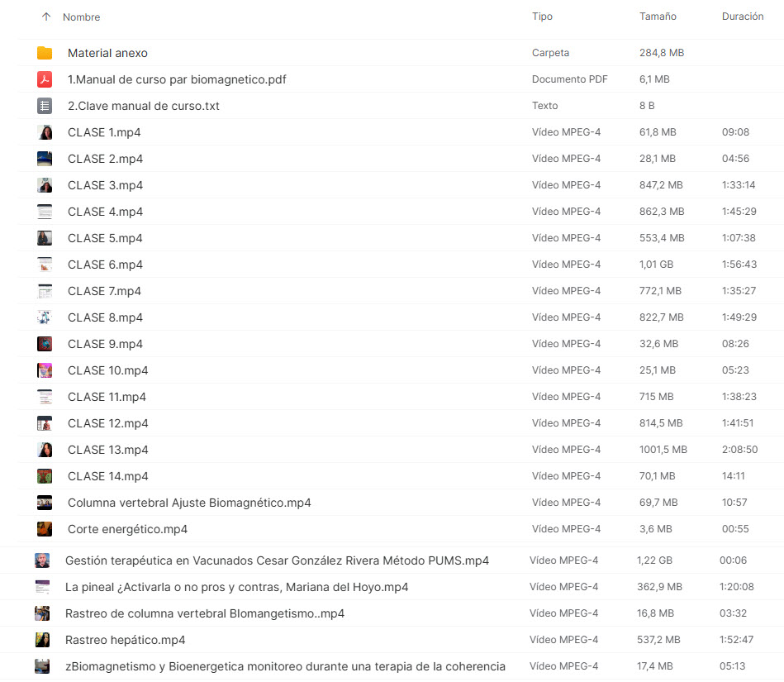This screenshot has width=784, height=682.
Task: Open the Gestión terapéutica en Vacunados video
Action: pos(277,560)
